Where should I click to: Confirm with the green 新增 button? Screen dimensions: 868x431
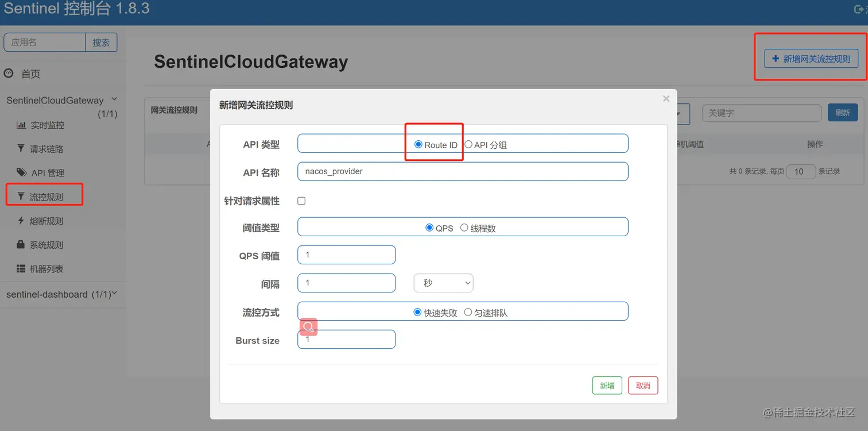pos(607,386)
